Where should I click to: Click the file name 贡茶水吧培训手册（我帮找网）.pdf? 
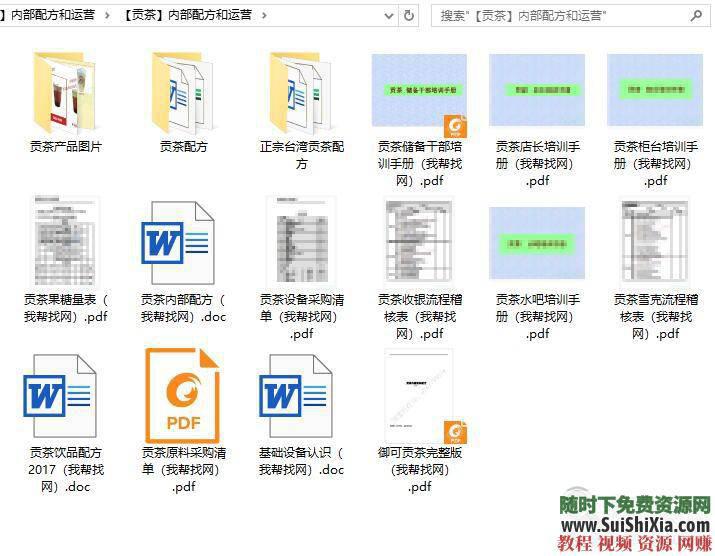pos(538,317)
